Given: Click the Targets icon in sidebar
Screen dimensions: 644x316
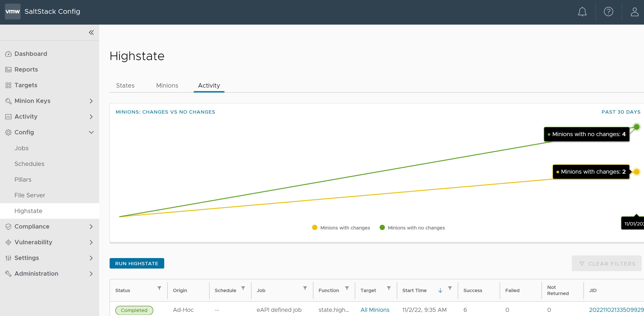Looking at the screenshot, I should (8, 85).
